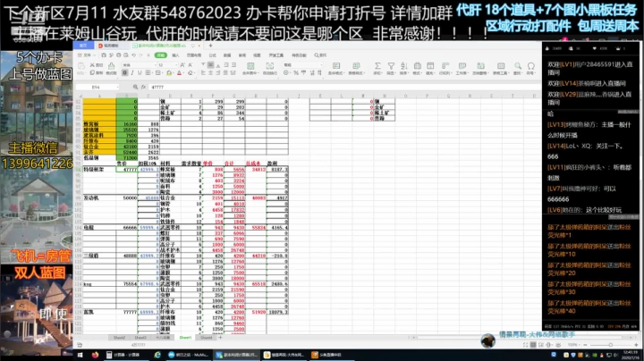Open Firefox from the taskbar
Image resolution: width=644 pixels, height=361 pixels.
point(96,355)
